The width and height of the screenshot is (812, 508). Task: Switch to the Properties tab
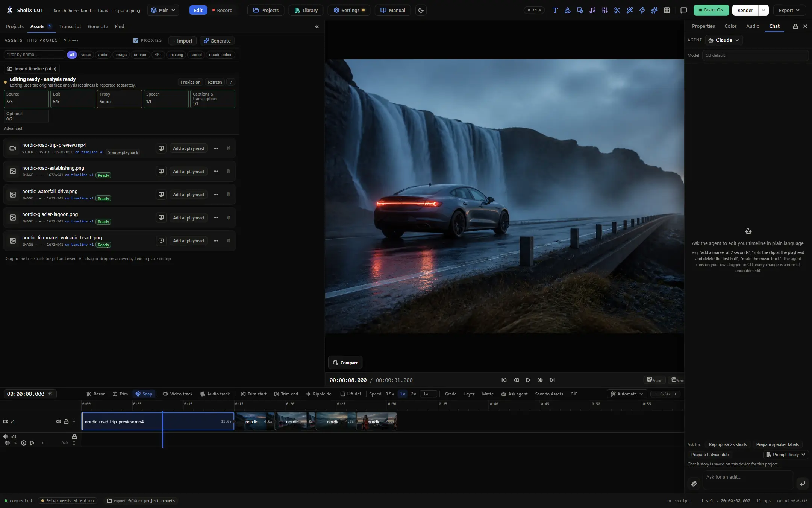point(703,26)
